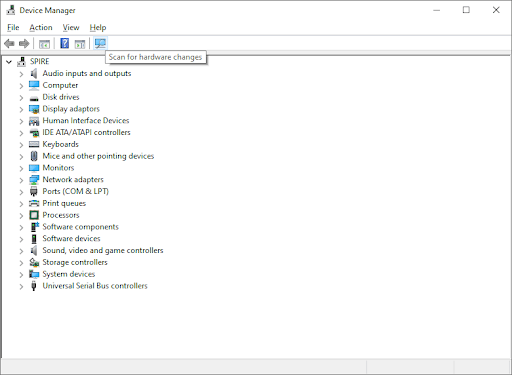Expand the Display adaptors chevron
The height and width of the screenshot is (375, 512).
pyautogui.click(x=21, y=109)
